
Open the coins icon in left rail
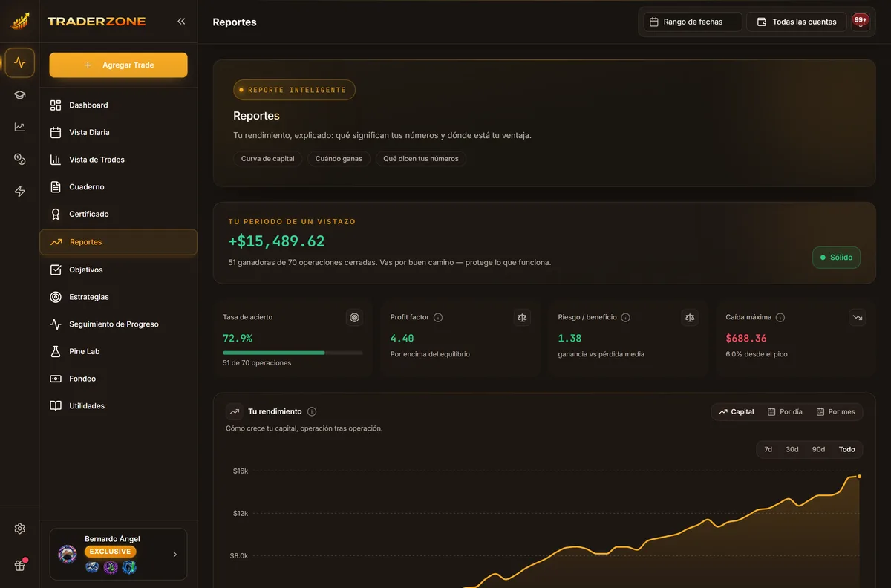coord(20,159)
